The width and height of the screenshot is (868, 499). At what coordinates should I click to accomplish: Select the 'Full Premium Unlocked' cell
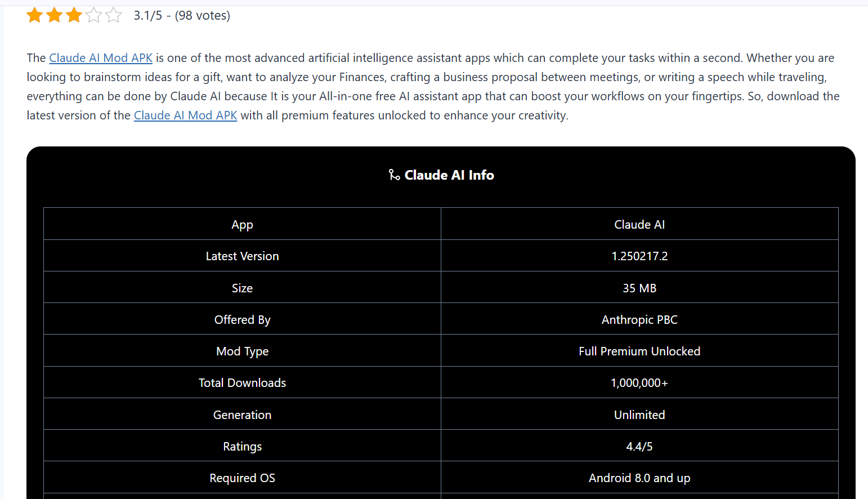coord(639,351)
